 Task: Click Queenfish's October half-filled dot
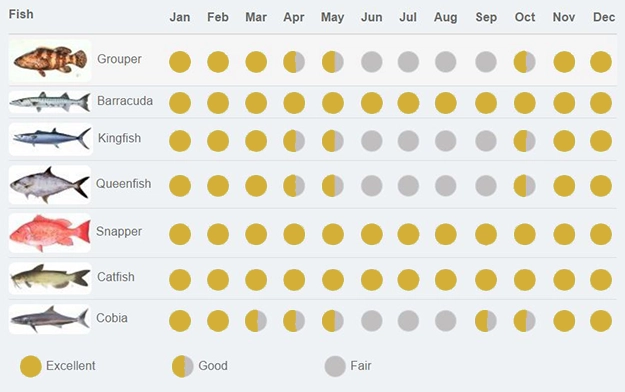tap(525, 186)
